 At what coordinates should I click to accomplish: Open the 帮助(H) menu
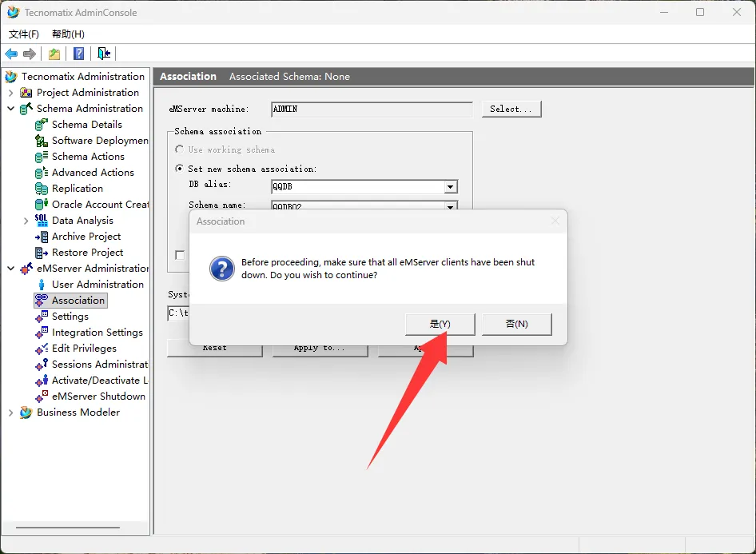point(69,34)
